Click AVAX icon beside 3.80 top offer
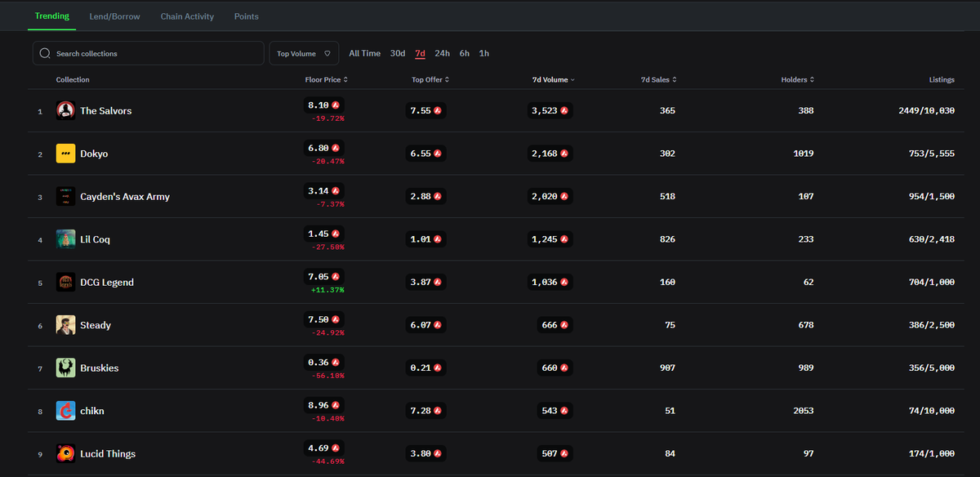The height and width of the screenshot is (477, 980). [438, 453]
